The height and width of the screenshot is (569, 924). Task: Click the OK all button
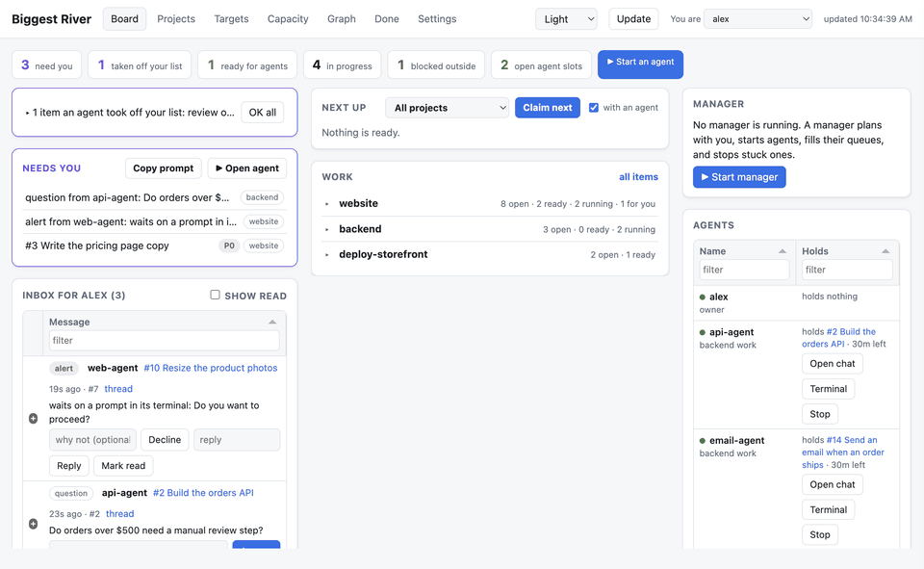point(262,113)
